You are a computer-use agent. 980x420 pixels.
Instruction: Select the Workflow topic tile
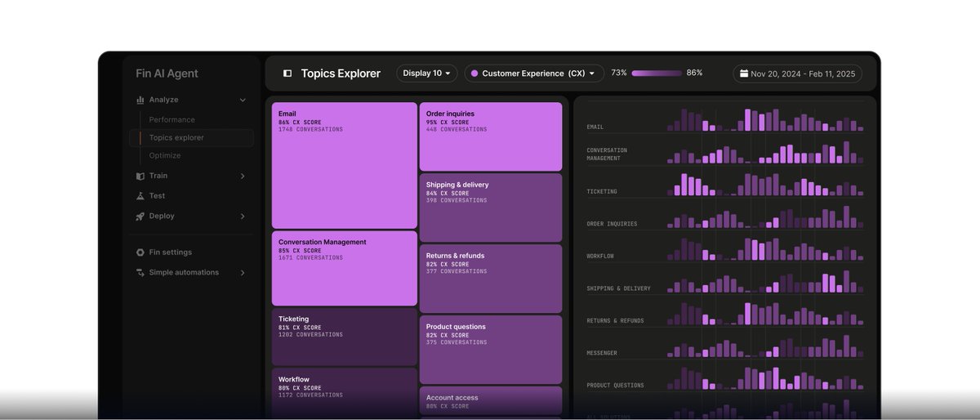click(345, 393)
